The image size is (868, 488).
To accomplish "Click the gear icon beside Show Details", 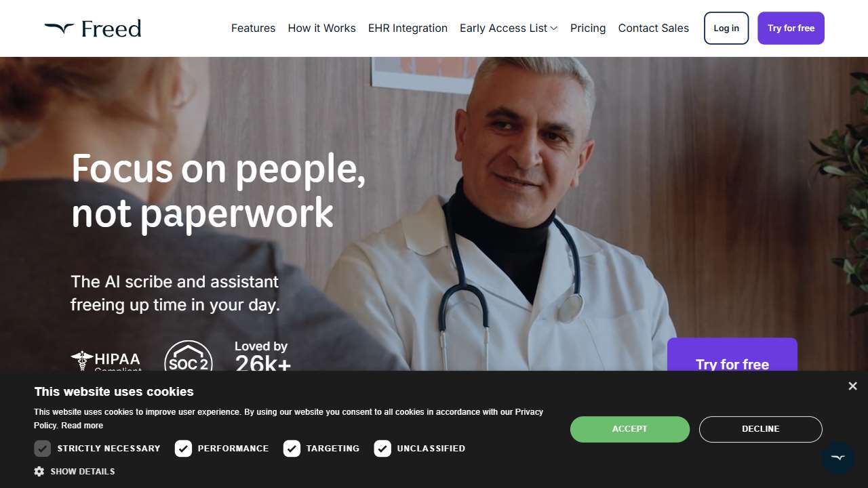I will tap(39, 471).
